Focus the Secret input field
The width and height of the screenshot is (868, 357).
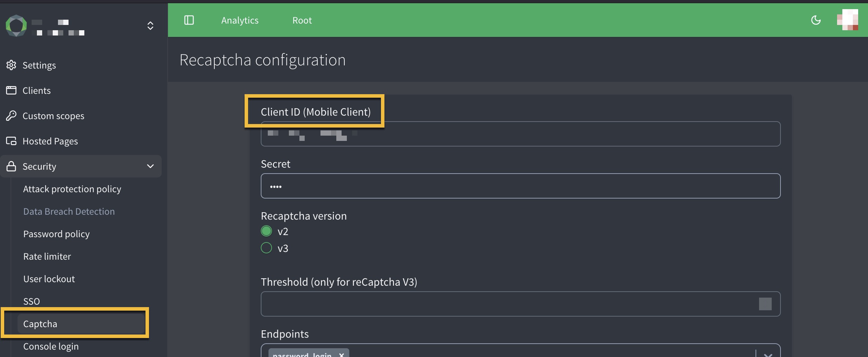[x=520, y=186]
